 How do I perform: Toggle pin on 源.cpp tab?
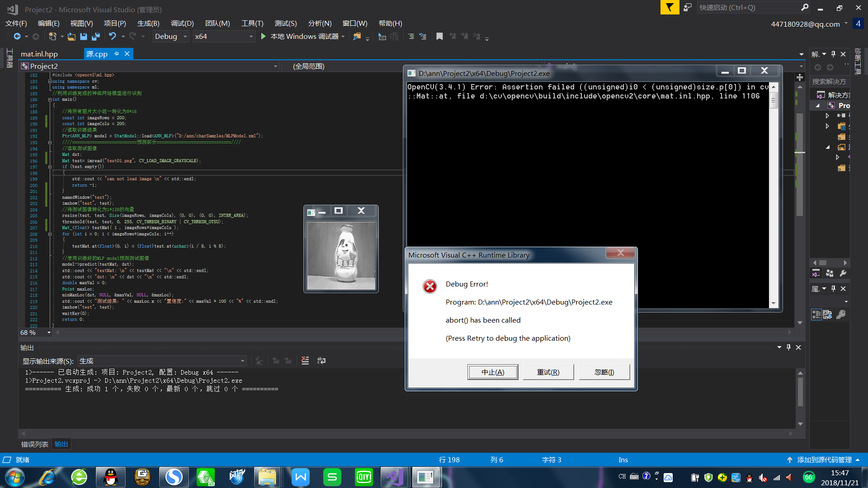(x=117, y=54)
